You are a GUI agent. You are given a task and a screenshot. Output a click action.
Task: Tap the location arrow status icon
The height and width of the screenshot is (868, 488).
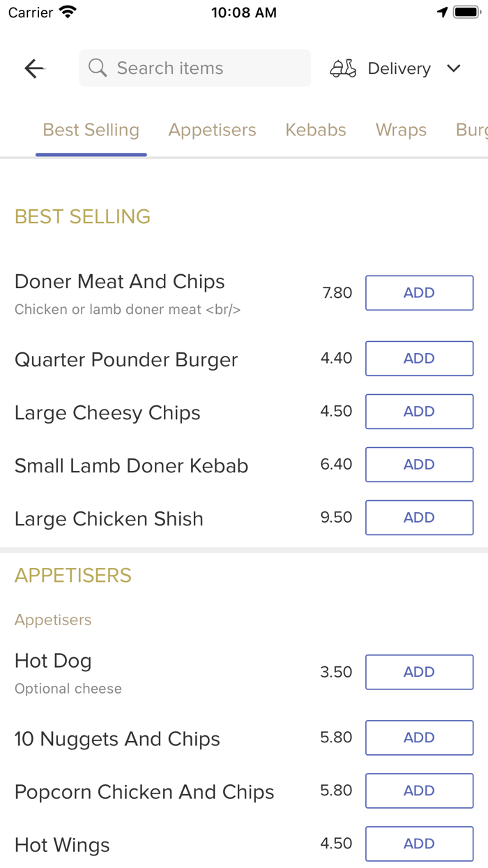[442, 13]
